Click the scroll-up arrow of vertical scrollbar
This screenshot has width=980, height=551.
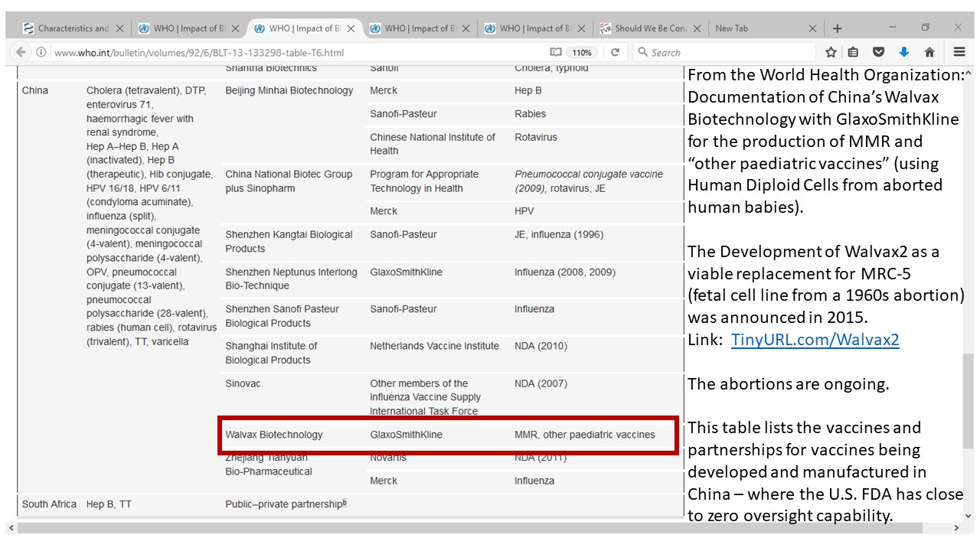point(968,74)
